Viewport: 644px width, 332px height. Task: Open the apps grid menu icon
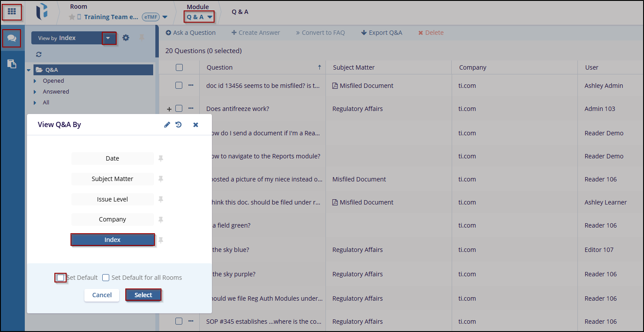pyautogui.click(x=12, y=12)
